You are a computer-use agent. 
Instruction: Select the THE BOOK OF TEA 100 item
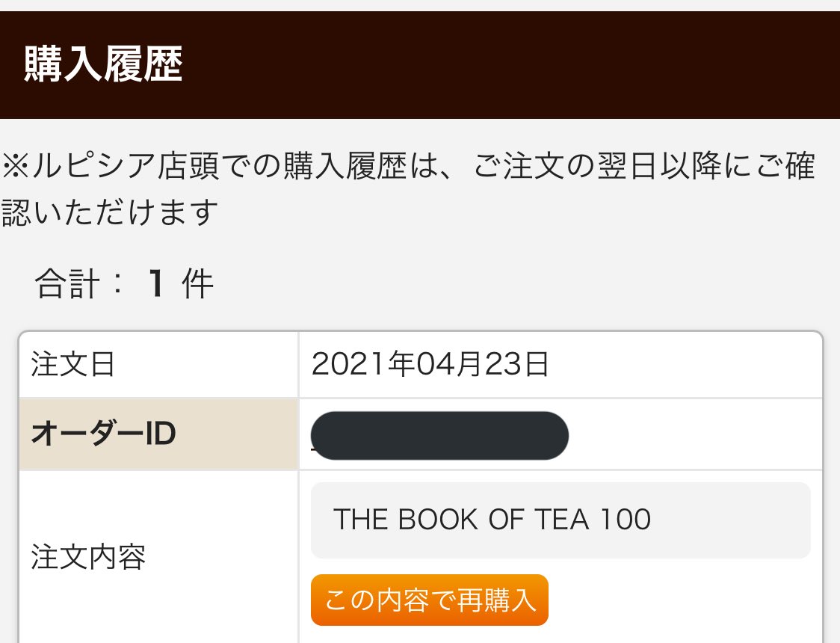492,520
